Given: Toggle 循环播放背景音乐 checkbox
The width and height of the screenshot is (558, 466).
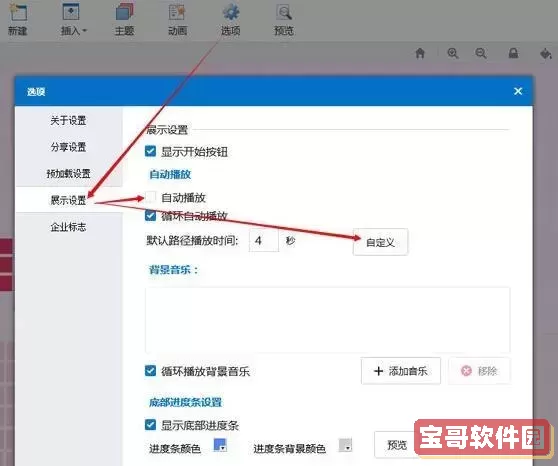Looking at the screenshot, I should pyautogui.click(x=151, y=371).
